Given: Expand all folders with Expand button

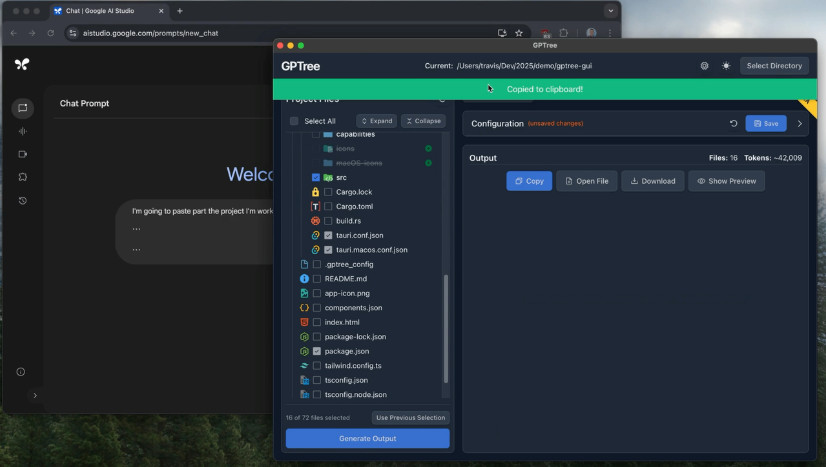Looking at the screenshot, I should pos(377,121).
